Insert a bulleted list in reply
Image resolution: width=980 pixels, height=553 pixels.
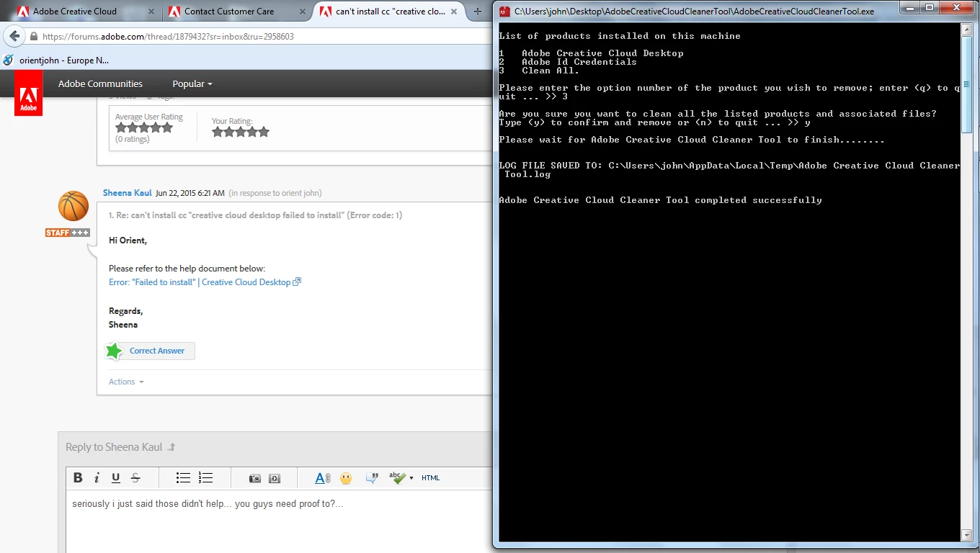(x=183, y=478)
